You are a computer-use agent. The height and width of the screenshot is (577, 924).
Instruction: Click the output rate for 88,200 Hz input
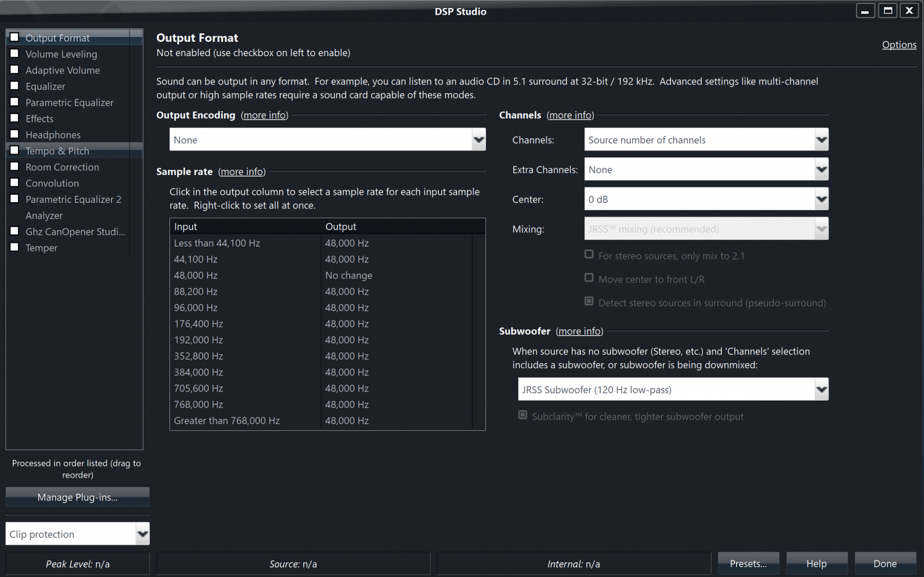(347, 292)
